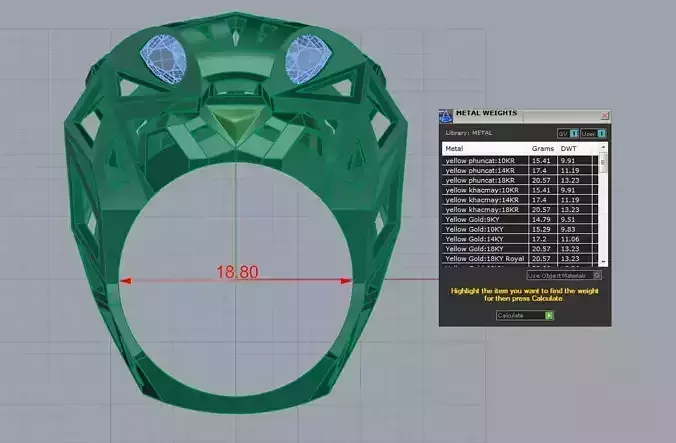Click the Metal Weights scale icon
The image size is (676, 443).
(445, 115)
